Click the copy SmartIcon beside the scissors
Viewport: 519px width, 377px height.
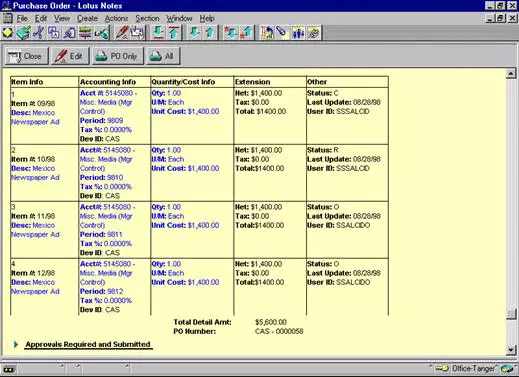[54, 33]
